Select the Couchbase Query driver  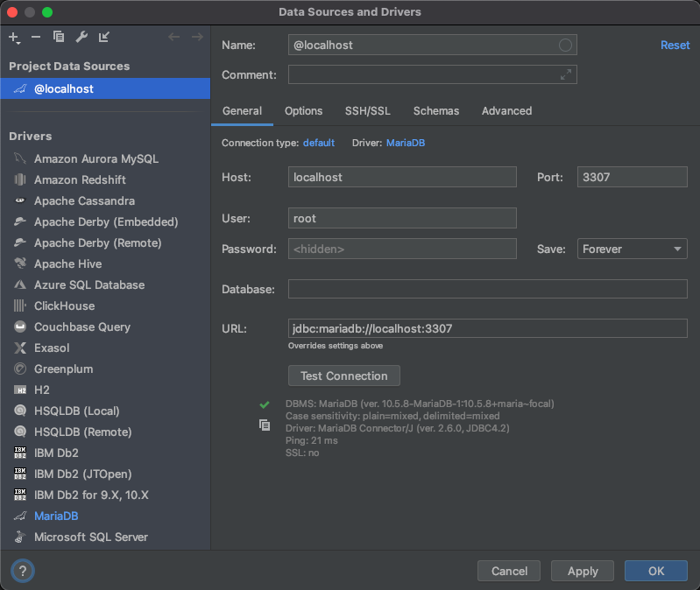tap(105, 327)
